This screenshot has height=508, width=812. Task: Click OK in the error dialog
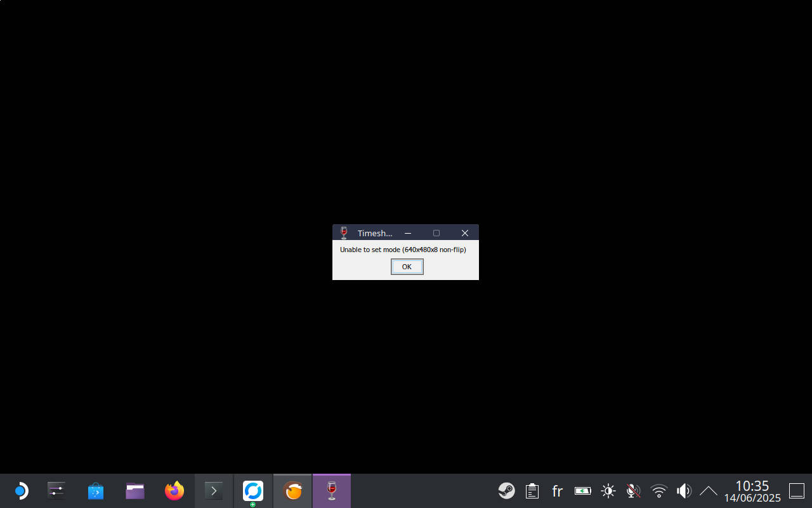[407, 267]
